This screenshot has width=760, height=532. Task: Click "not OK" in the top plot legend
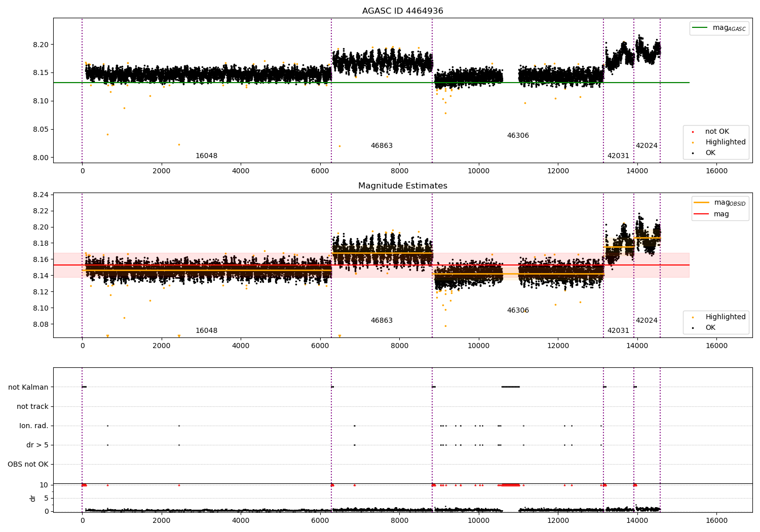(x=717, y=132)
